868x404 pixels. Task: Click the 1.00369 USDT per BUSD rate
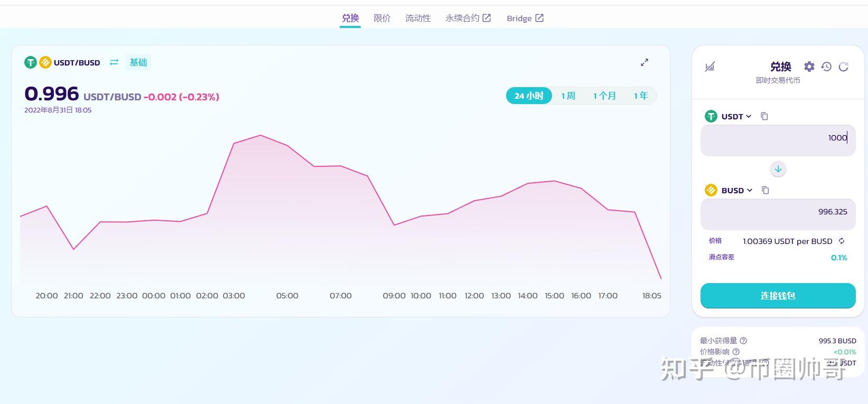point(787,241)
